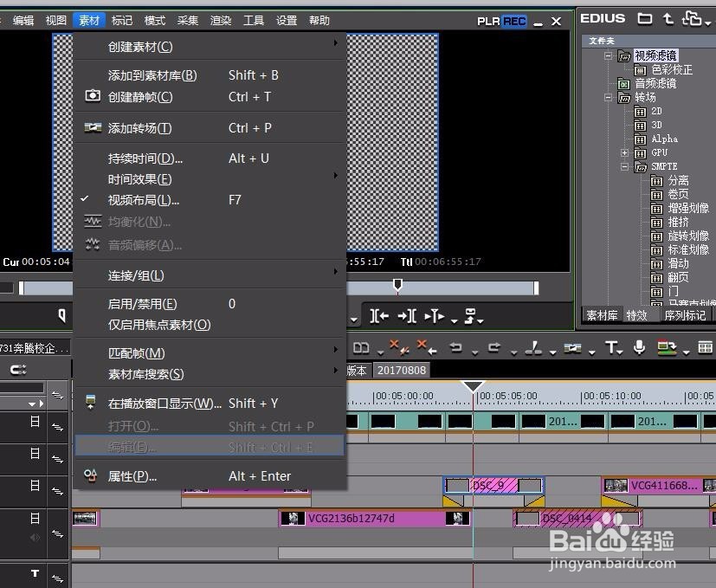Toggle the top all-tracks sync-lock icon
Screen dimensions: 716x588
[x=57, y=395]
